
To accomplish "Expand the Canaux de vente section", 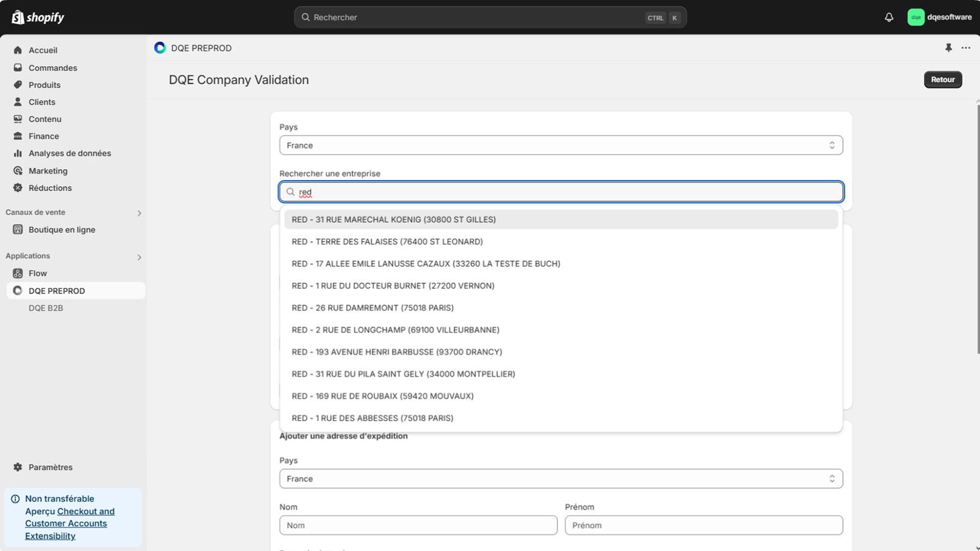I will point(139,213).
